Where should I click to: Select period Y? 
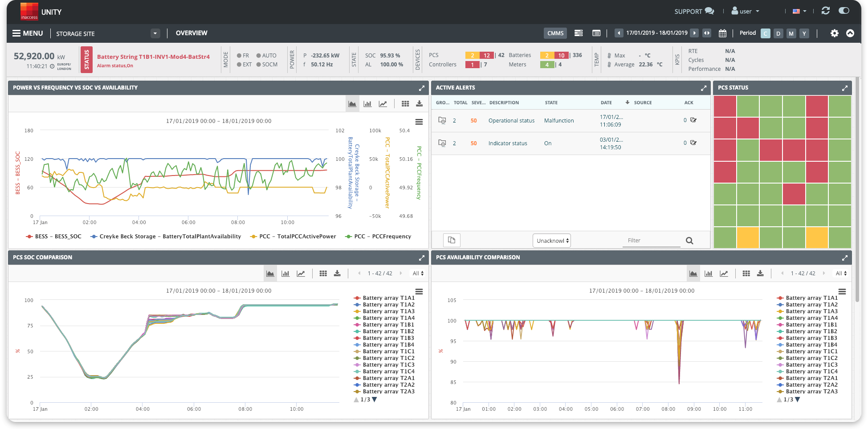click(804, 33)
